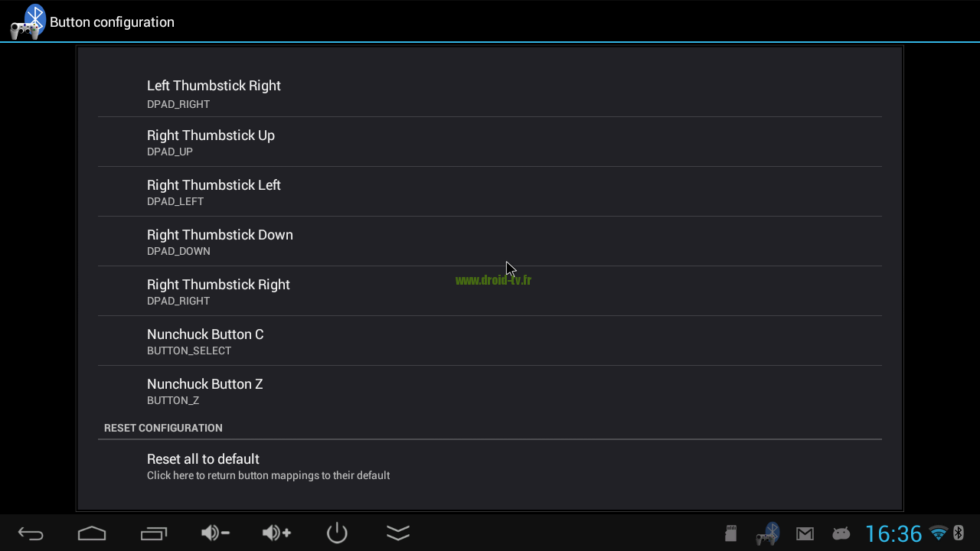Raise volume with the volume plus icon
Image resolution: width=980 pixels, height=551 pixels.
pyautogui.click(x=276, y=533)
